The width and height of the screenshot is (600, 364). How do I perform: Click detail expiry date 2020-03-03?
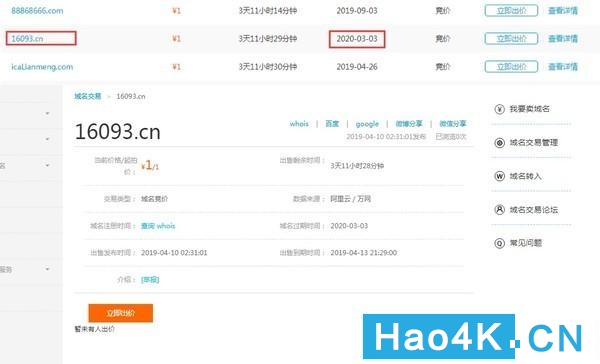coord(349,226)
